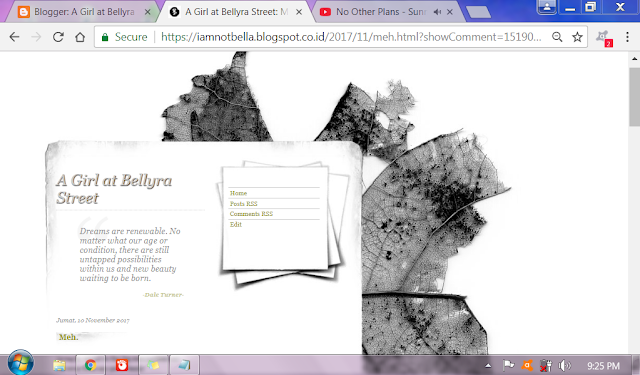Click the red app icon in the taskbar
640x375 pixels.
122,365
